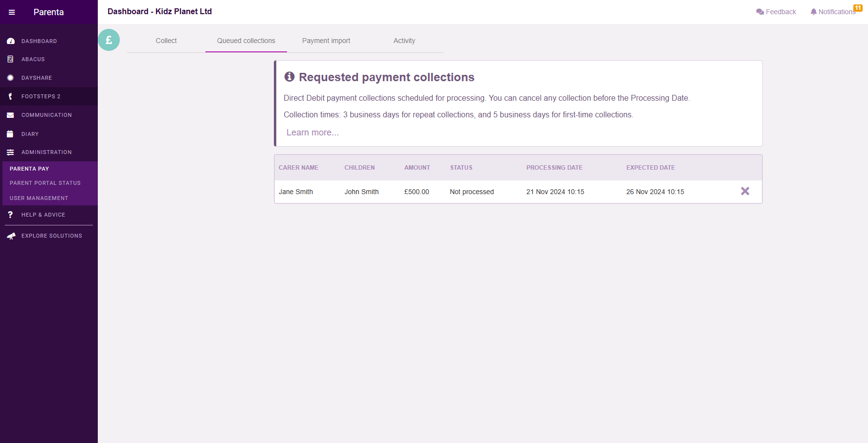Viewport: 868px width, 443px height.
Task: Open the Feedback link
Action: click(776, 12)
